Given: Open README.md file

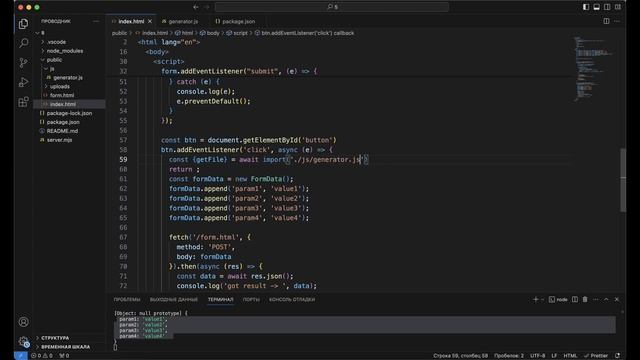Looking at the screenshot, I should [62, 131].
